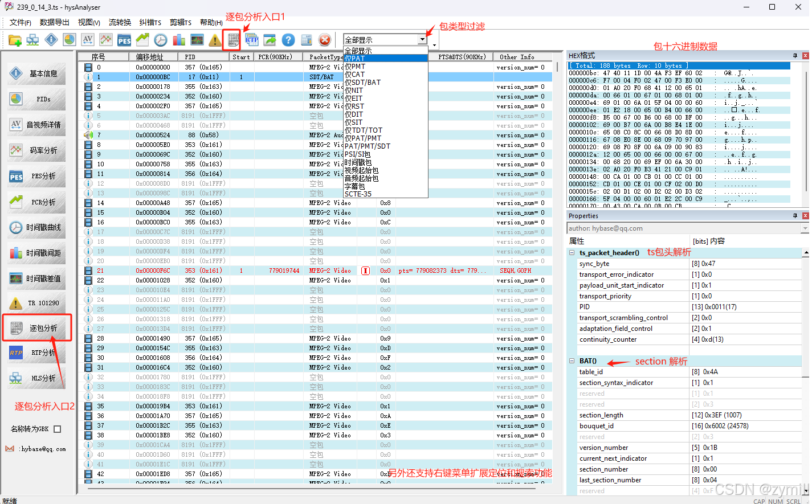Open 逐包分析 in the sidebar
This screenshot has height=504, width=812.
point(37,328)
